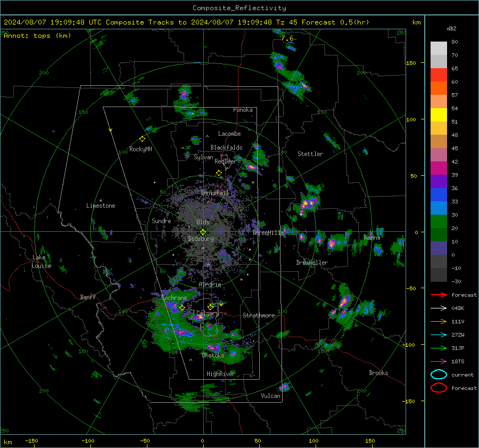Image resolution: width=479 pixels, height=448 pixels.
Task: Click the Drumheller city label
Action: click(x=312, y=263)
